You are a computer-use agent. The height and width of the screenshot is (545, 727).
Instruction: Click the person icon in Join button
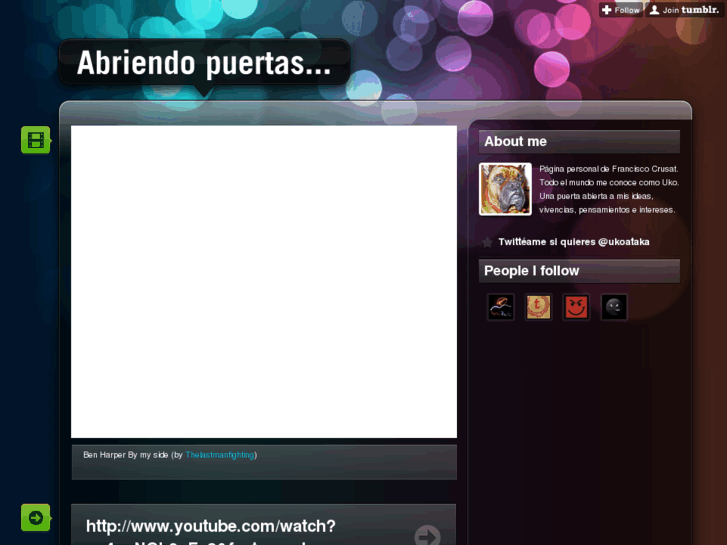(654, 10)
